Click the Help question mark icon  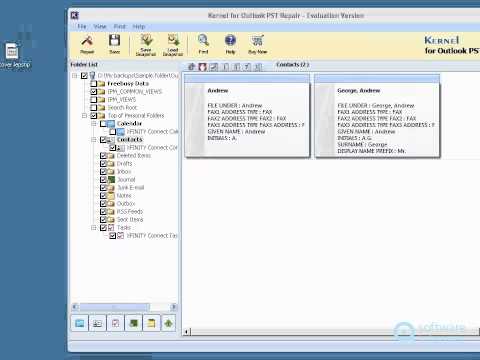tap(230, 44)
